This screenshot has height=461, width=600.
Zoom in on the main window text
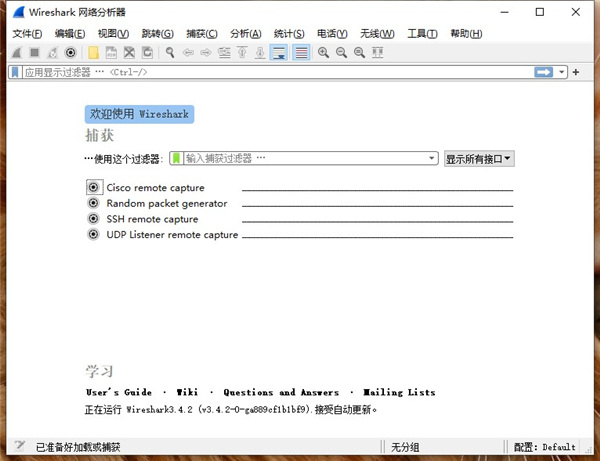click(323, 52)
